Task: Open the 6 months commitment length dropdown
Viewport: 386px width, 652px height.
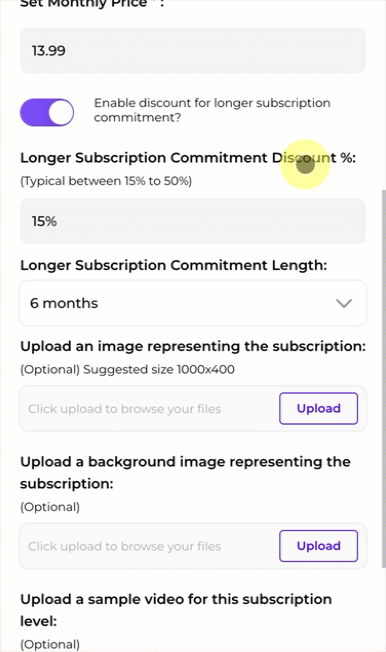Action: (x=193, y=303)
